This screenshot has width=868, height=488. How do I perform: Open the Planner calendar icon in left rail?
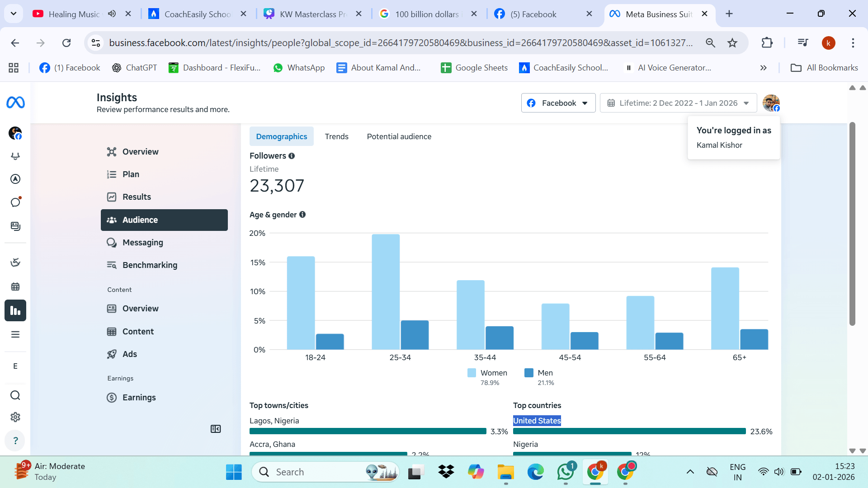[15, 286]
